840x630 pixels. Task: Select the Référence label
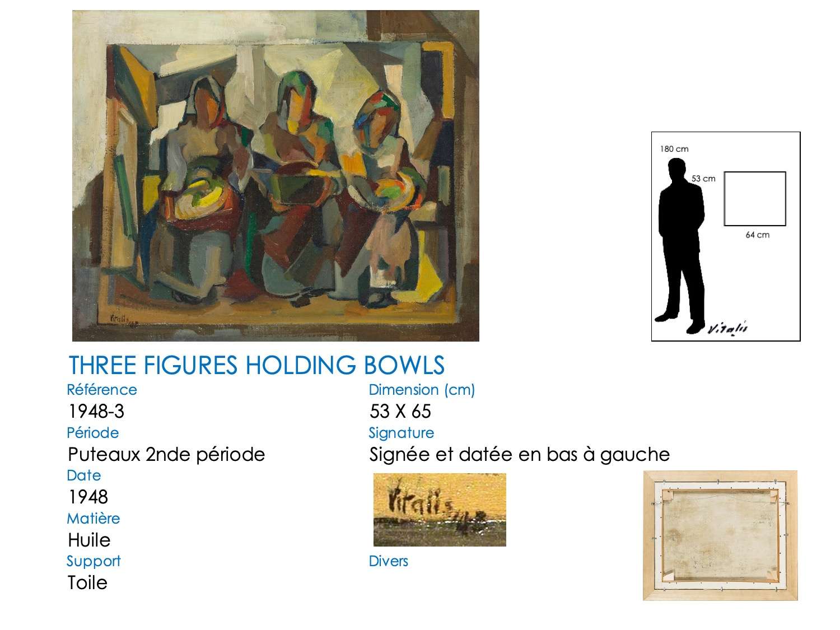coord(102,390)
